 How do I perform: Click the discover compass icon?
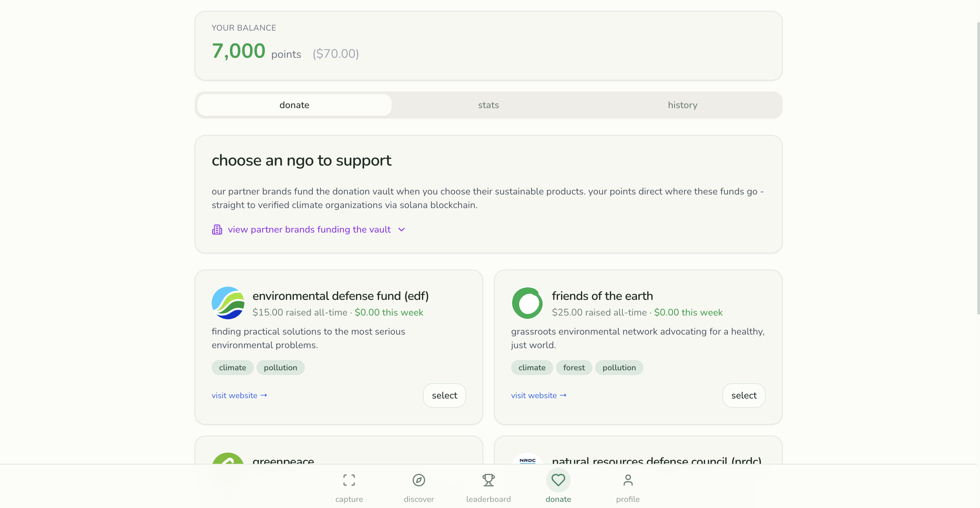coord(419,480)
